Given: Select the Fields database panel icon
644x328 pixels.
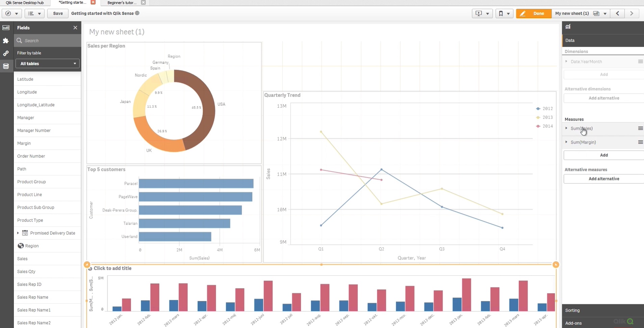Looking at the screenshot, I should [6, 66].
